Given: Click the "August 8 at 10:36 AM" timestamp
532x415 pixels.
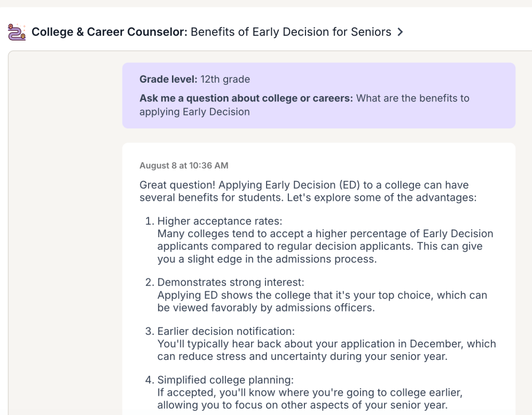Looking at the screenshot, I should tap(183, 166).
